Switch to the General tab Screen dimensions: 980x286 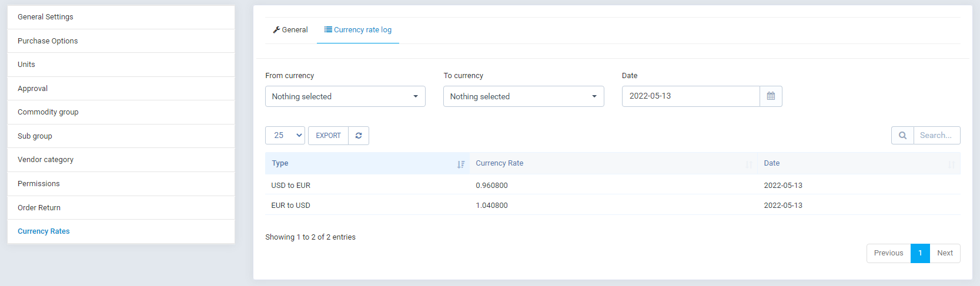click(290, 30)
